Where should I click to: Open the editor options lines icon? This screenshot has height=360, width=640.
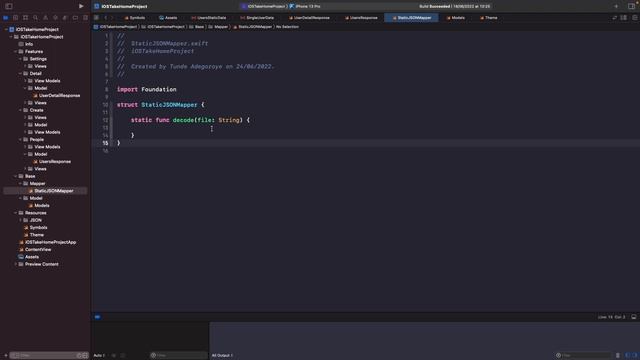(624, 18)
